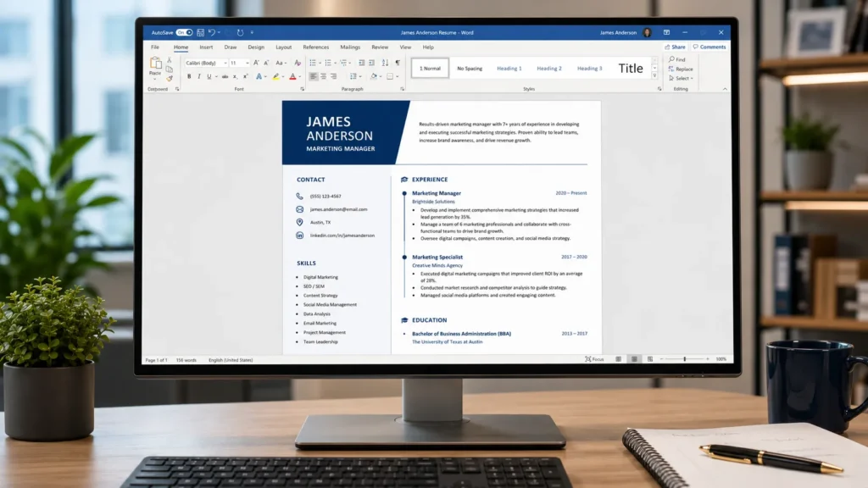Click the sort A-Z icon
The height and width of the screenshot is (488, 868).
[x=386, y=63]
